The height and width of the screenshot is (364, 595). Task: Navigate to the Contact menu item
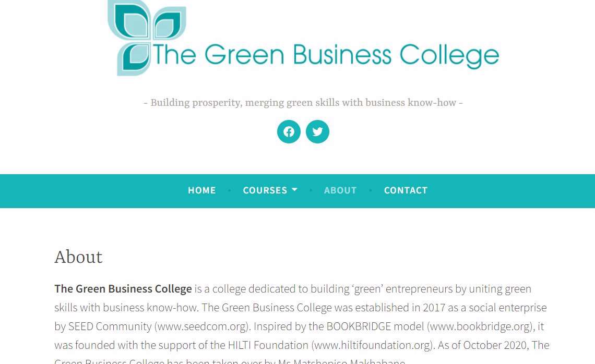tap(406, 190)
